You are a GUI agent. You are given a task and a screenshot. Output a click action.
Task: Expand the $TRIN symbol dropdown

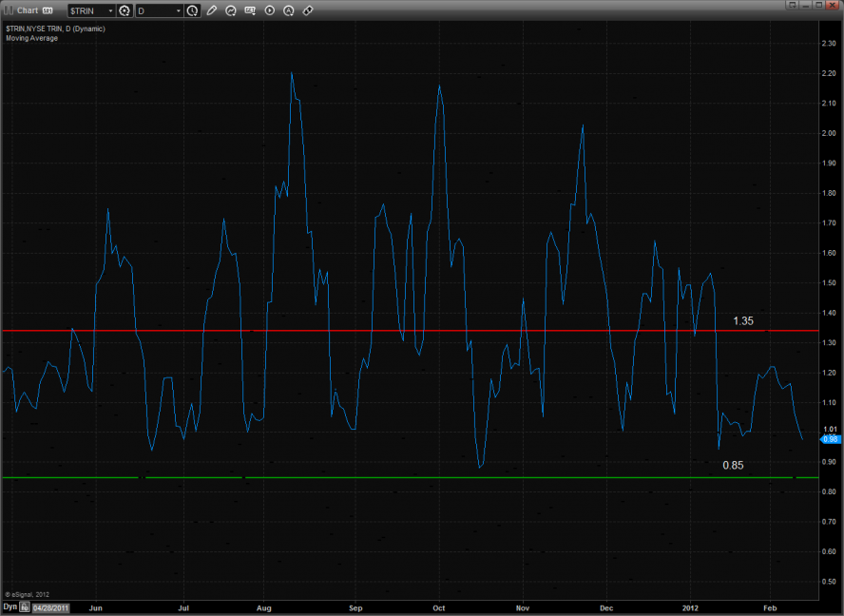click(x=110, y=10)
